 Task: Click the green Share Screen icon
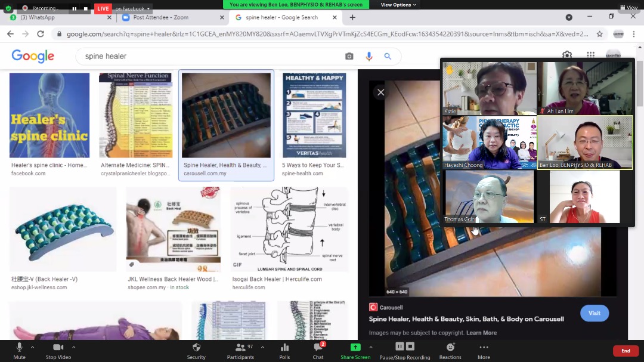(x=355, y=350)
